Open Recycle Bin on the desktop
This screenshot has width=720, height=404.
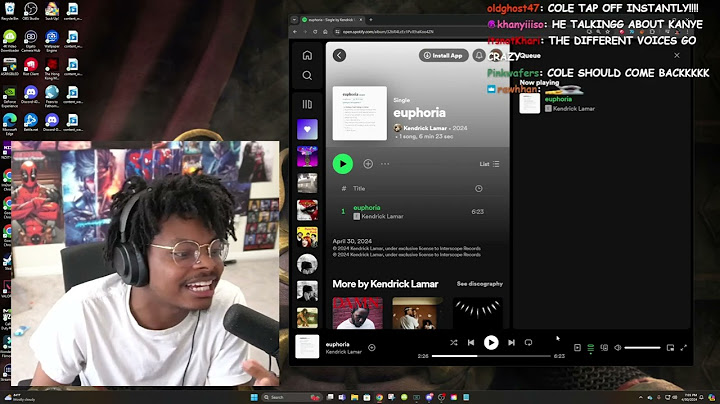point(9,11)
